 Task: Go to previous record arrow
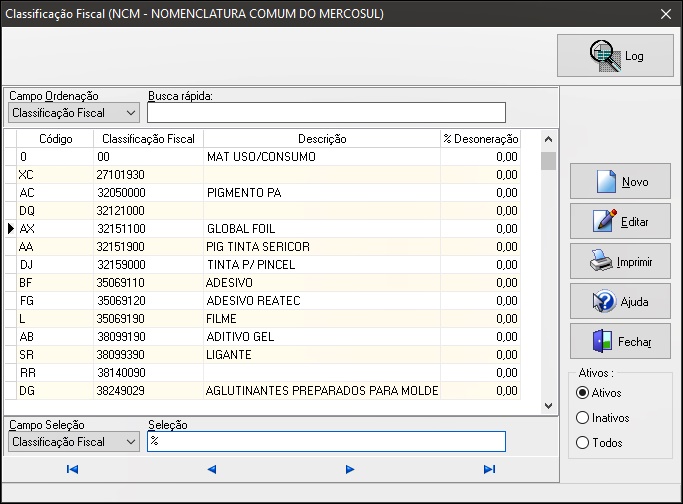212,469
